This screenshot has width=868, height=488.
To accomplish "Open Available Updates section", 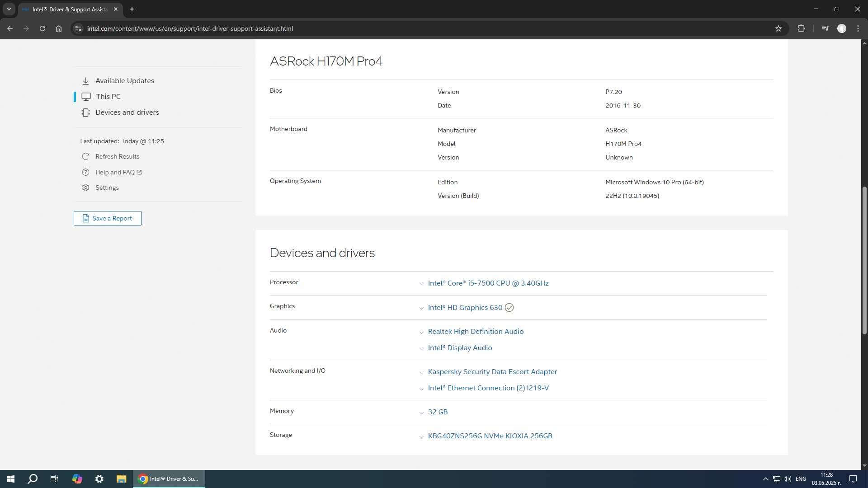I will tap(125, 80).
